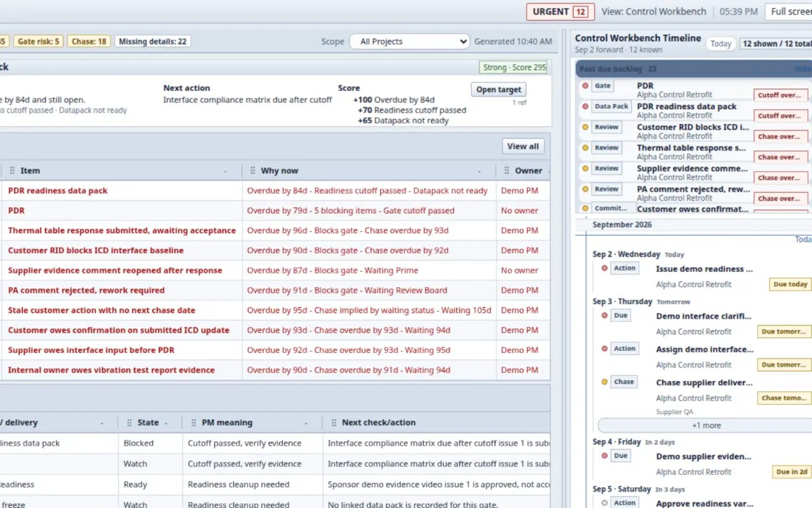Grab the Why now column drag handle
The height and width of the screenshot is (508, 812).
253,171
